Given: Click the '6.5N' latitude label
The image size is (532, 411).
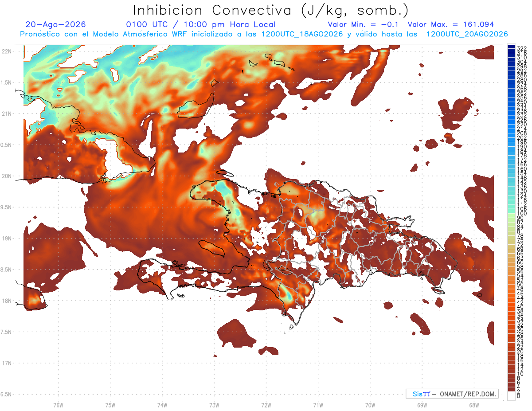Looking at the screenshot, I should pos(6,394).
